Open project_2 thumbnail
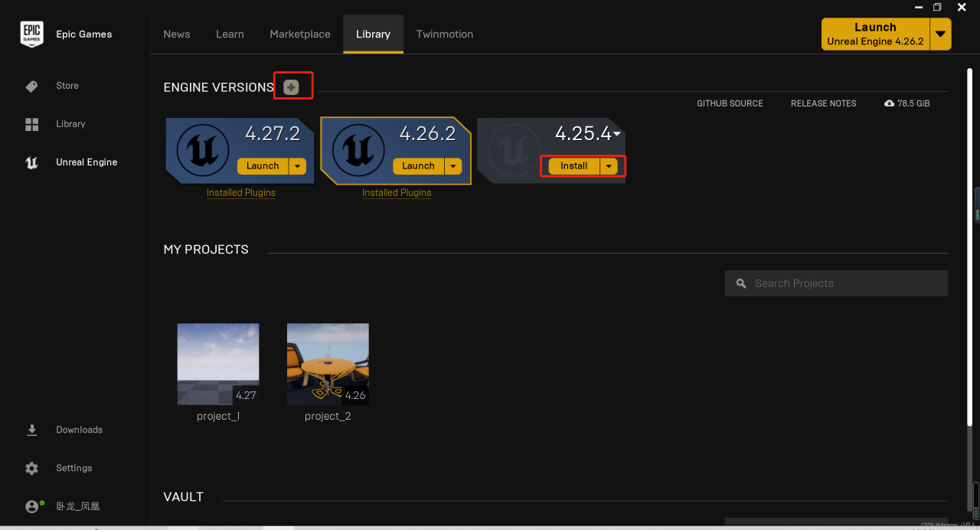The height and width of the screenshot is (530, 980). pyautogui.click(x=328, y=364)
